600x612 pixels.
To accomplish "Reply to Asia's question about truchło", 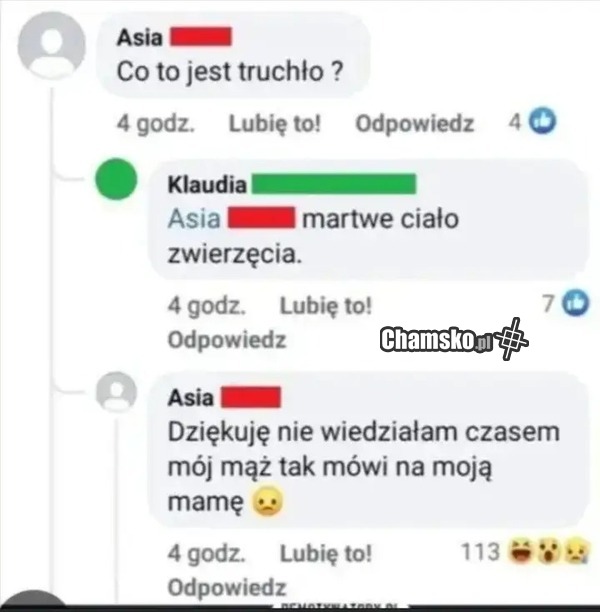I will click(414, 123).
